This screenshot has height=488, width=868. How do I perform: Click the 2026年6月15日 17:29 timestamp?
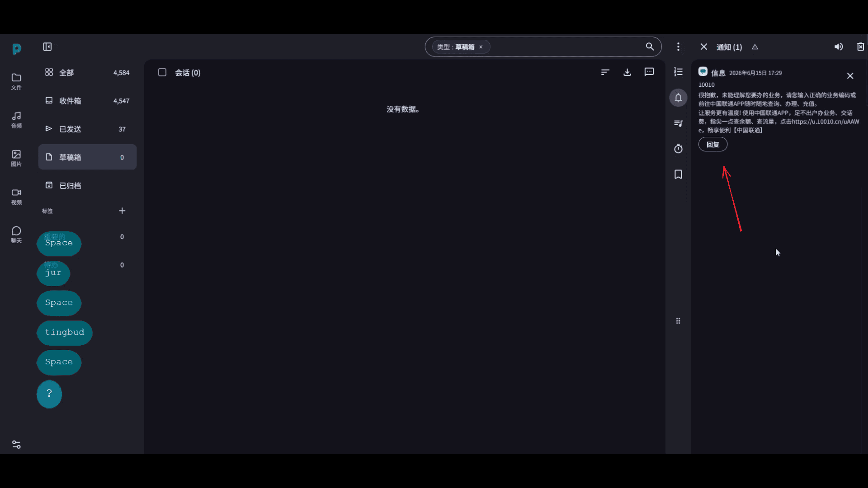[755, 73]
